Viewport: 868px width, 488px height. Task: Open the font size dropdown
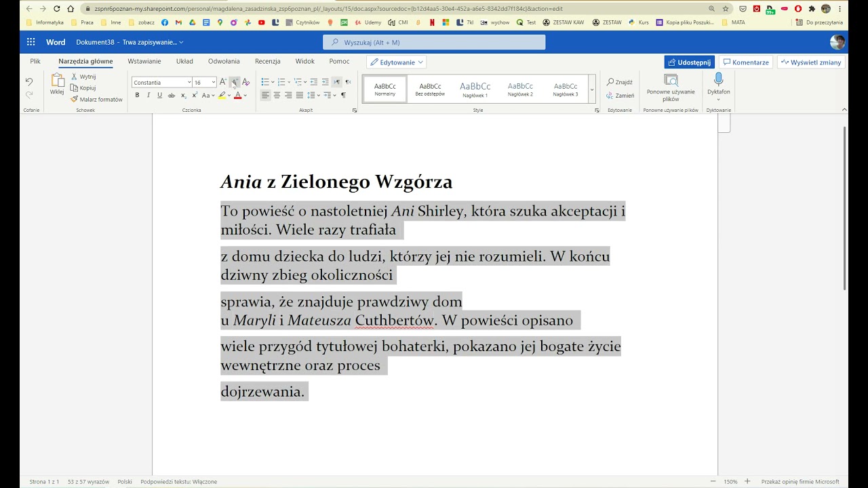click(x=213, y=82)
